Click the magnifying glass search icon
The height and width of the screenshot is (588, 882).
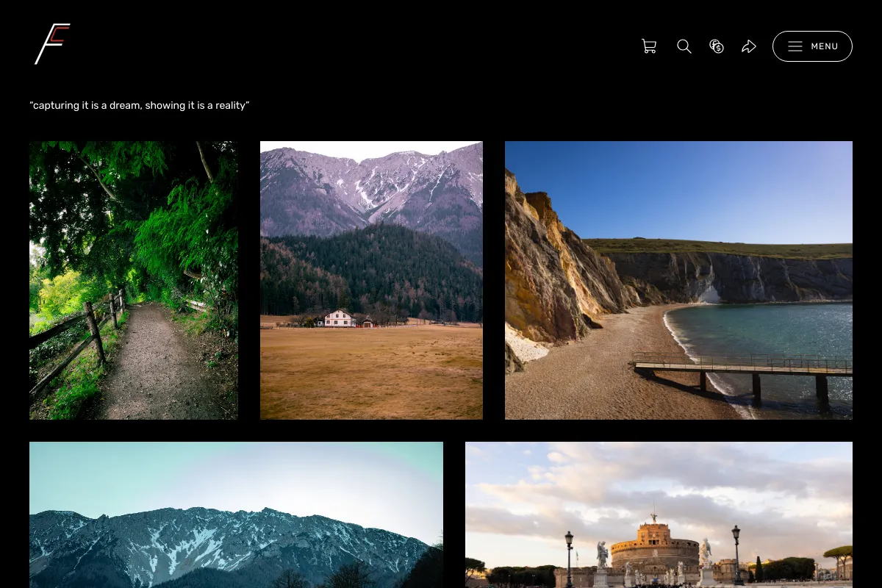click(684, 46)
